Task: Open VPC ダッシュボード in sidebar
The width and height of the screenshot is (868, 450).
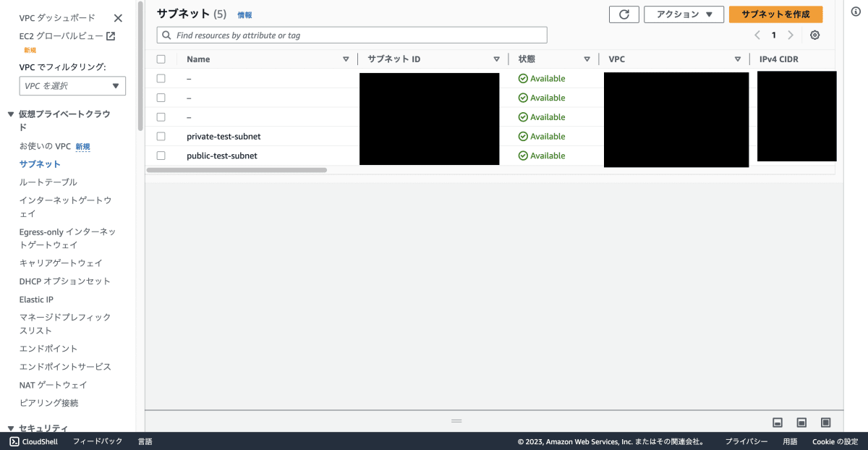Action: (57, 18)
